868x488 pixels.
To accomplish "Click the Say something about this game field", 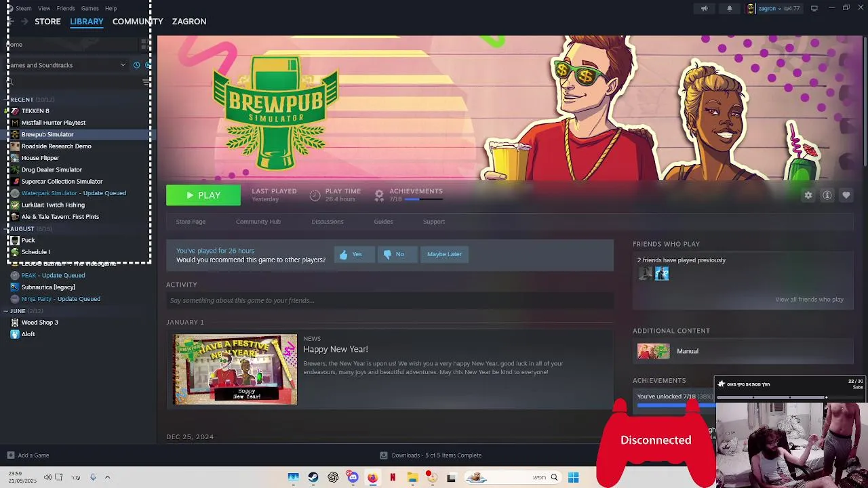I will point(390,300).
